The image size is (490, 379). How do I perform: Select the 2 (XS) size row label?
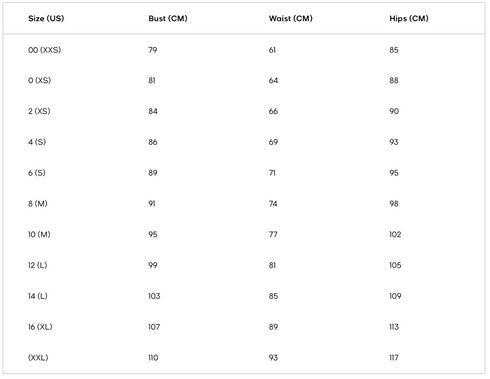click(39, 111)
